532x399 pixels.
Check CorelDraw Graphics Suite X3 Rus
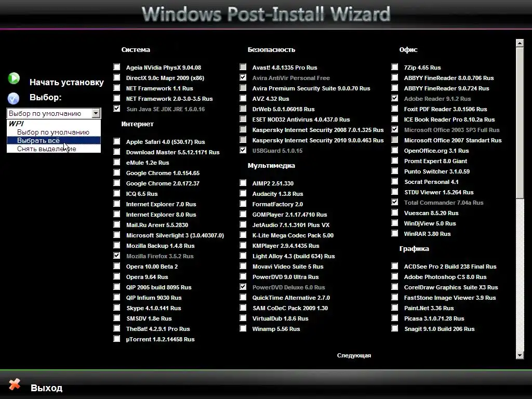[395, 287]
